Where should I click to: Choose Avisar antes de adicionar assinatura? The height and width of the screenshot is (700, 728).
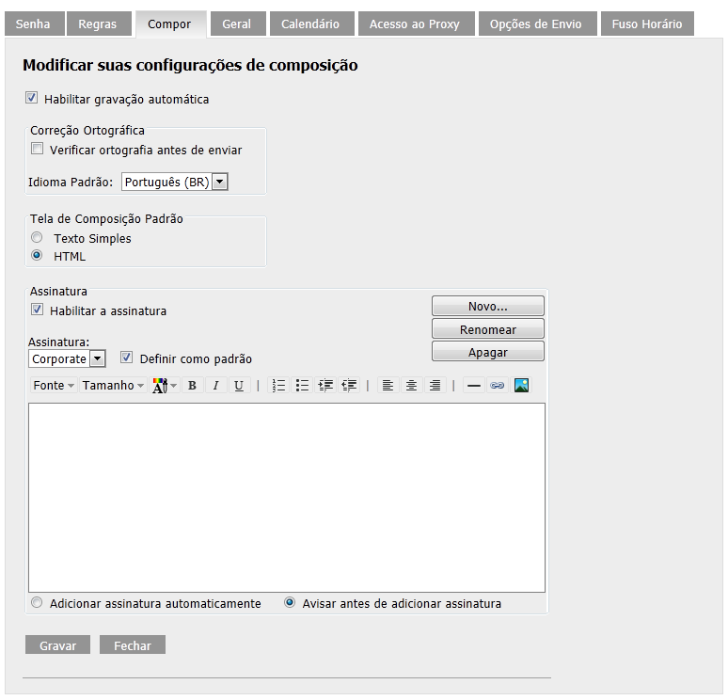coord(290,603)
